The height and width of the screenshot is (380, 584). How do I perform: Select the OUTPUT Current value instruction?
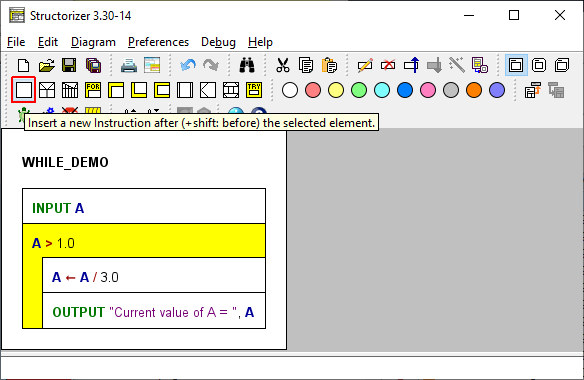[x=154, y=311]
